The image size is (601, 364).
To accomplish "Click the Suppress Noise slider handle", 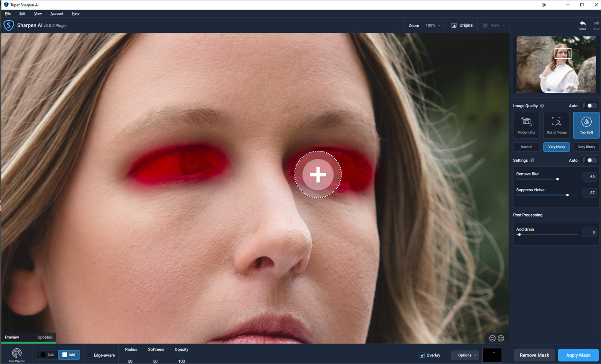I will click(567, 195).
